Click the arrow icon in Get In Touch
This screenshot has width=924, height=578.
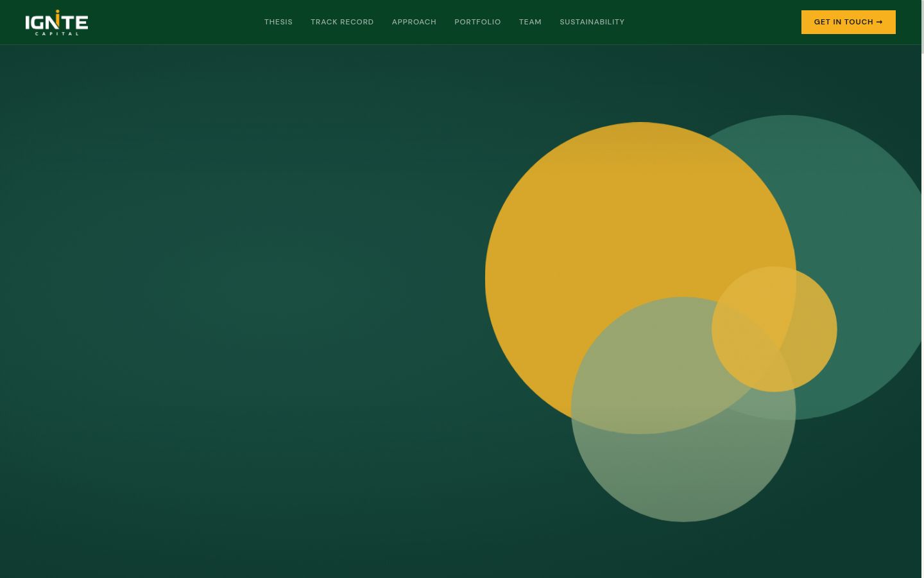(879, 22)
